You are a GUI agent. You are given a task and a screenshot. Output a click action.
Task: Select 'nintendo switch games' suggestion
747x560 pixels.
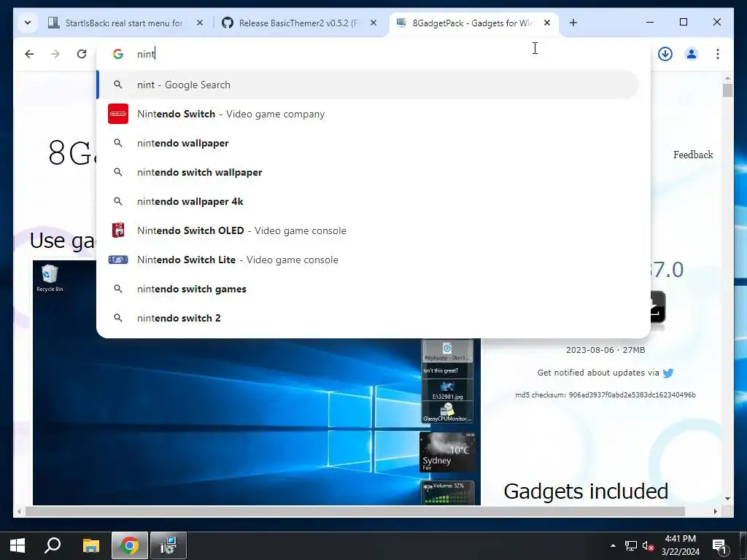point(368,289)
